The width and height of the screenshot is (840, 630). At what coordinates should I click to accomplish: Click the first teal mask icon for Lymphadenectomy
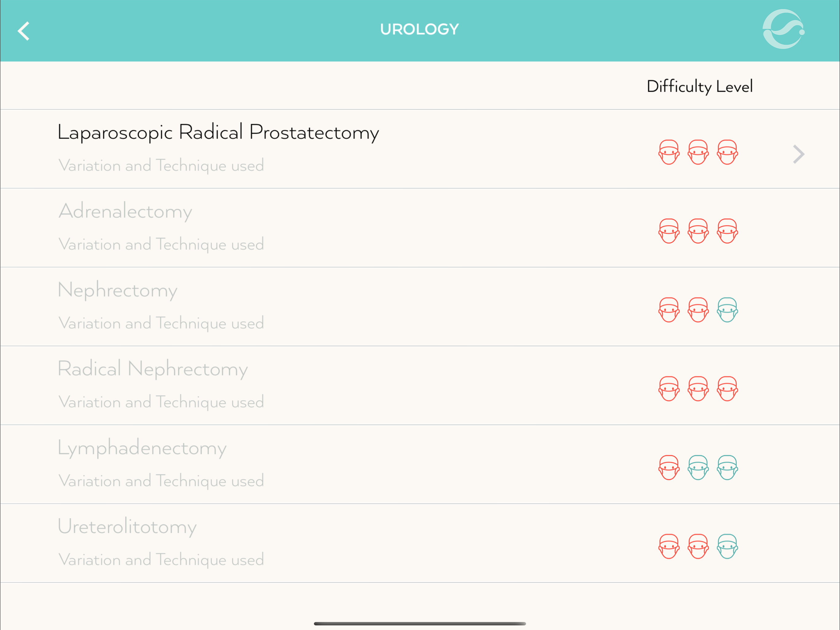pyautogui.click(x=698, y=467)
